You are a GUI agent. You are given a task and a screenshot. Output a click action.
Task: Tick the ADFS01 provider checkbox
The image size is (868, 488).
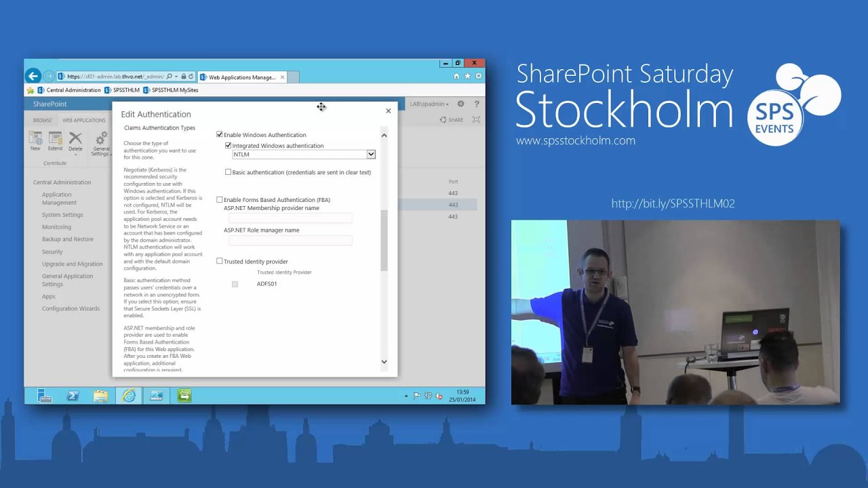pos(235,284)
